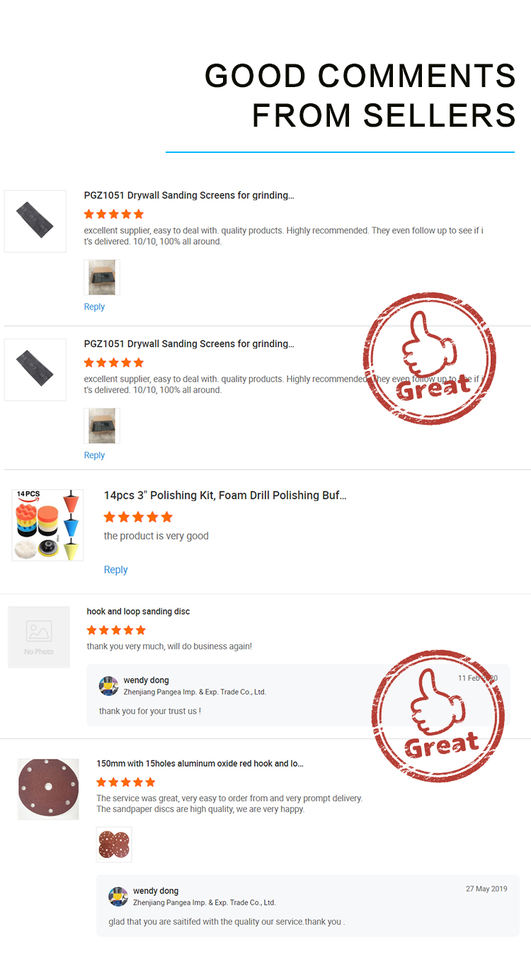Click the star rating of the polishing kit review
Screen dimensions: 531x960
138,517
